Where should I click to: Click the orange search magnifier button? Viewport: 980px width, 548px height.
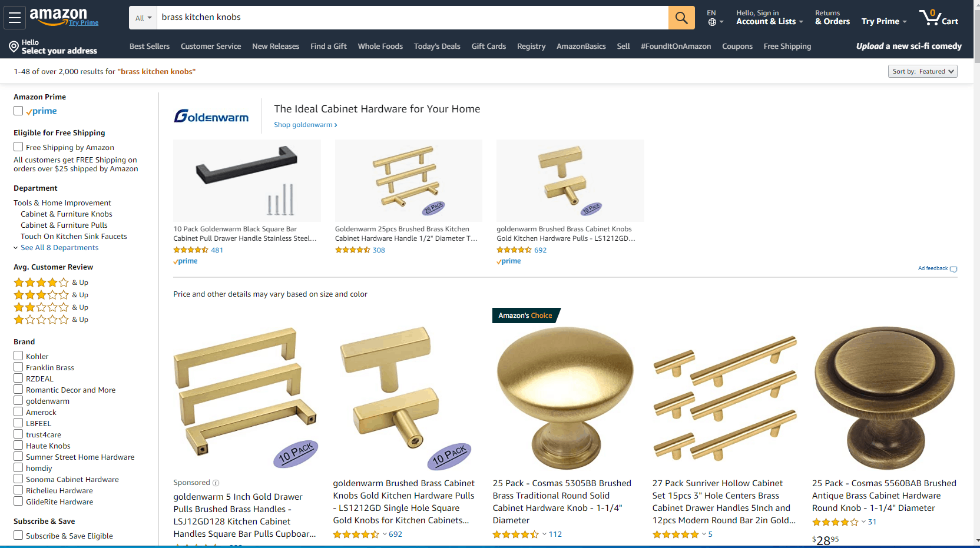pyautogui.click(x=681, y=18)
